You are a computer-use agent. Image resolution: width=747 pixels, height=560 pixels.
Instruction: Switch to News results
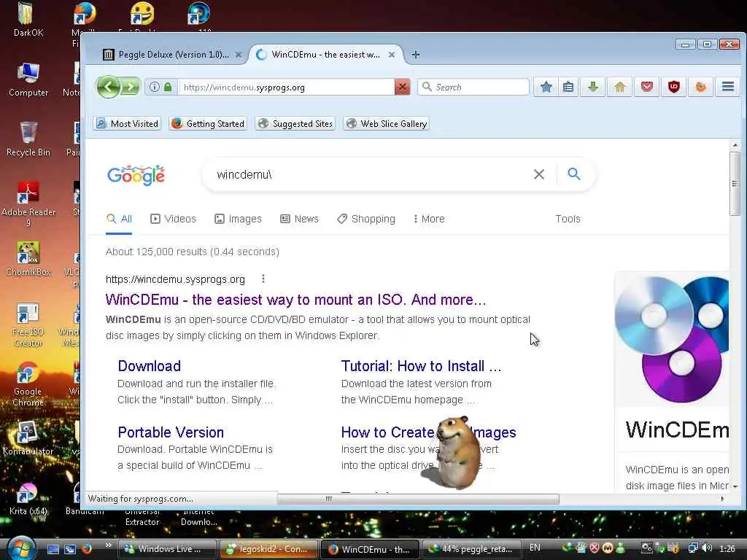[x=299, y=219]
